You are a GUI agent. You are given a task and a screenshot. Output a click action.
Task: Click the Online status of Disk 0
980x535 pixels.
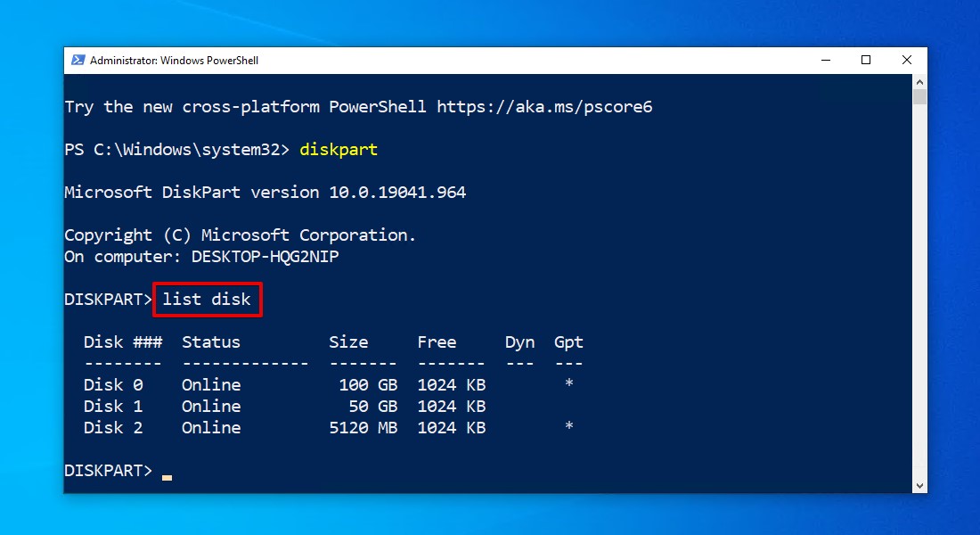tap(211, 385)
